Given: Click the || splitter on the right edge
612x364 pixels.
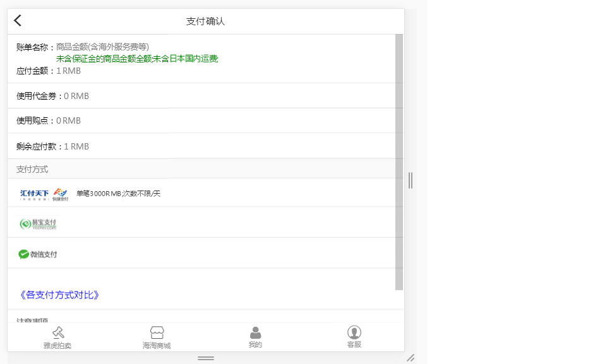Looking at the screenshot, I should [x=411, y=180].
